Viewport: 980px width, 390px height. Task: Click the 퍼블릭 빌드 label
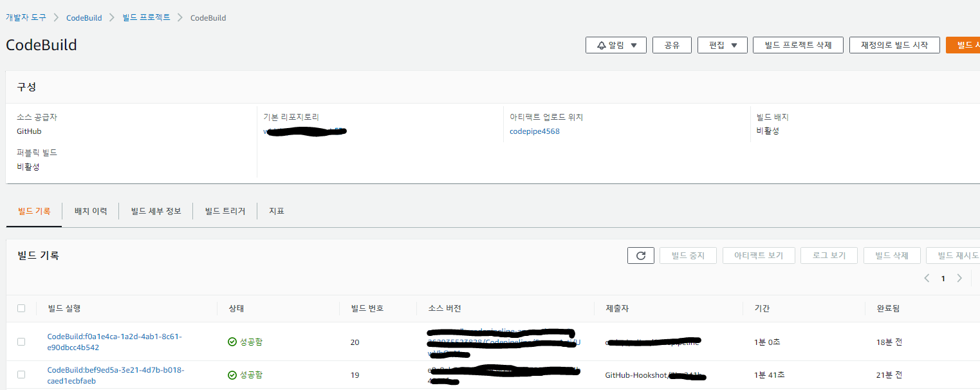pos(37,153)
